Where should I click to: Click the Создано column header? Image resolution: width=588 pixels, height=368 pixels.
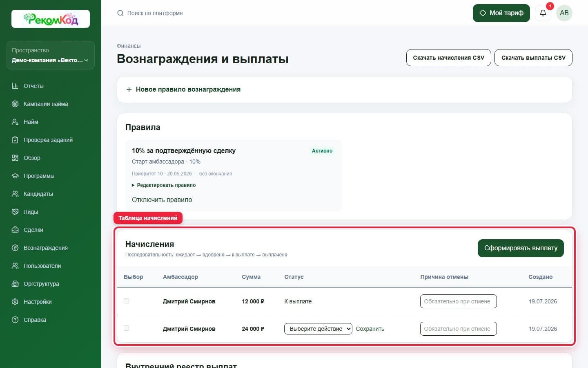pos(540,277)
